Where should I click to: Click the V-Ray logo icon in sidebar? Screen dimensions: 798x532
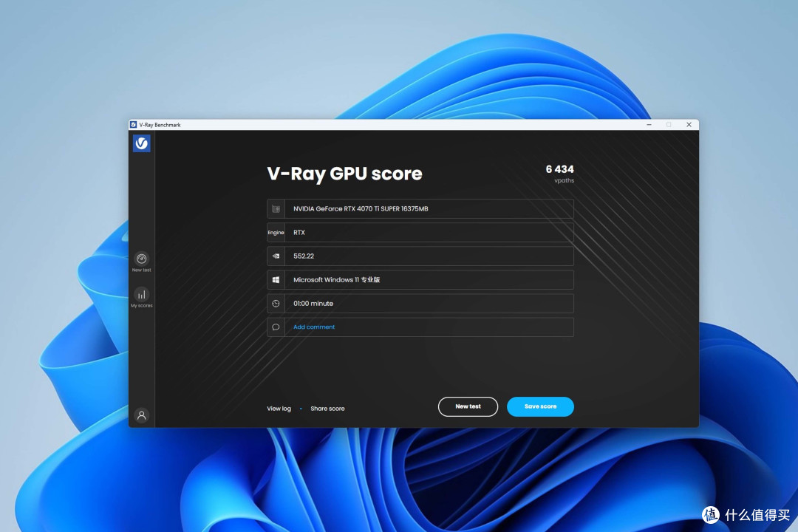141,143
